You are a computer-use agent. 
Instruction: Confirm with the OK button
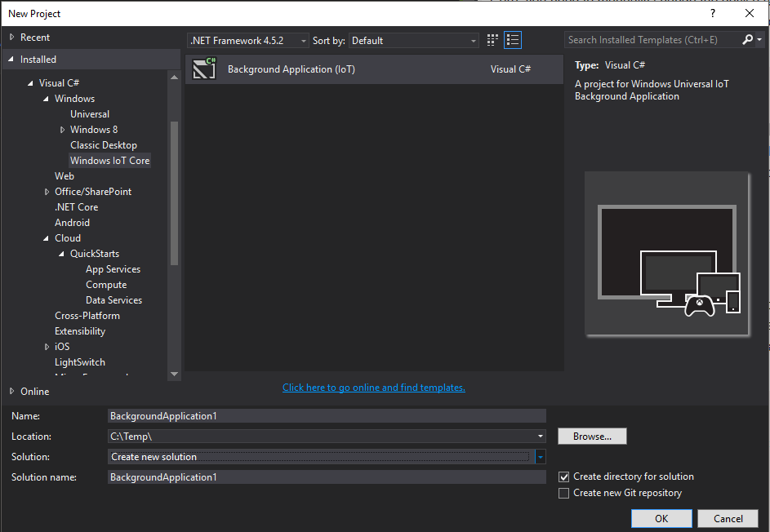pyautogui.click(x=661, y=518)
